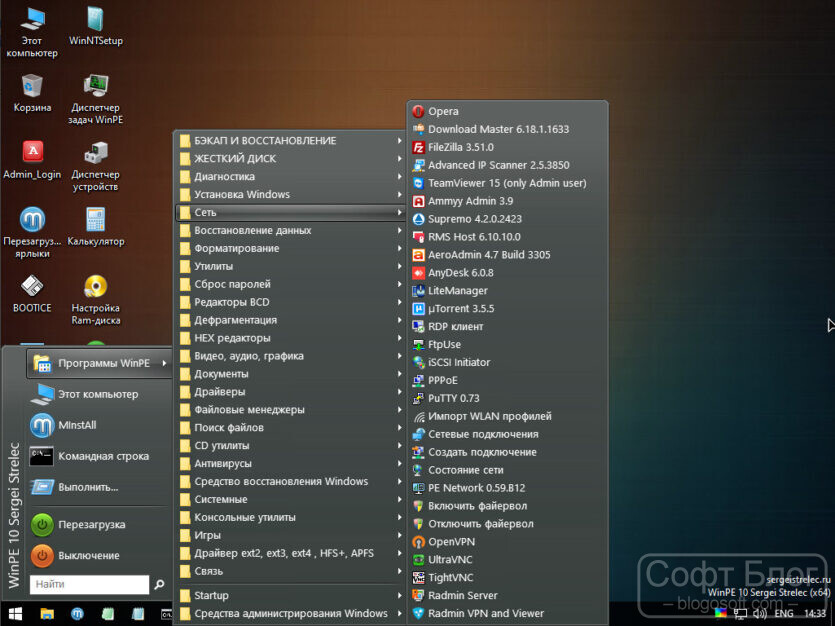Start Supremo 4.2.0.2423
Viewport: 835px width, 626px height.
pos(507,219)
